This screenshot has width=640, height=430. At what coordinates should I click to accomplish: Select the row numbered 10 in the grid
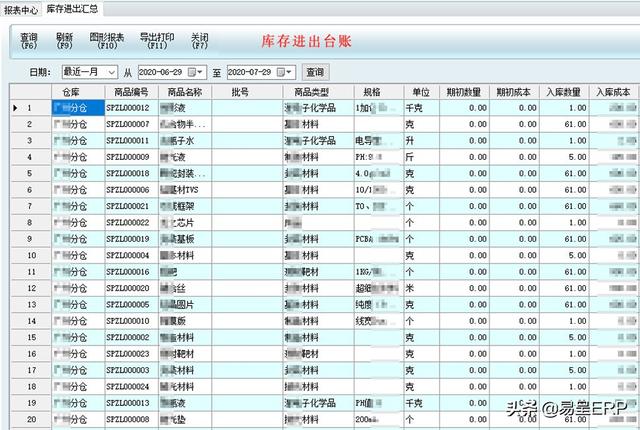coord(30,255)
